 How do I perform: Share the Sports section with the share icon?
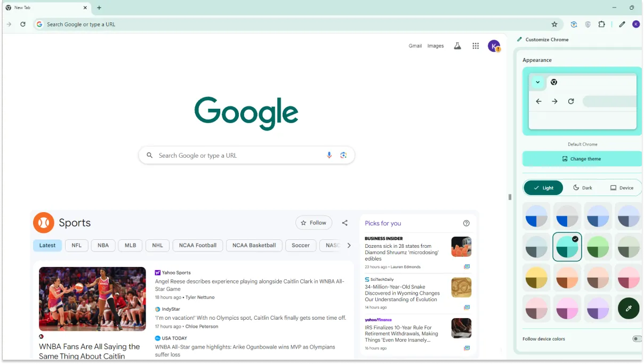tap(345, 223)
